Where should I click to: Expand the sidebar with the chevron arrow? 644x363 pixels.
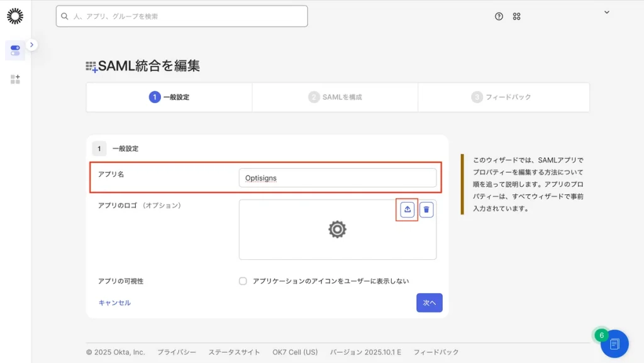32,45
